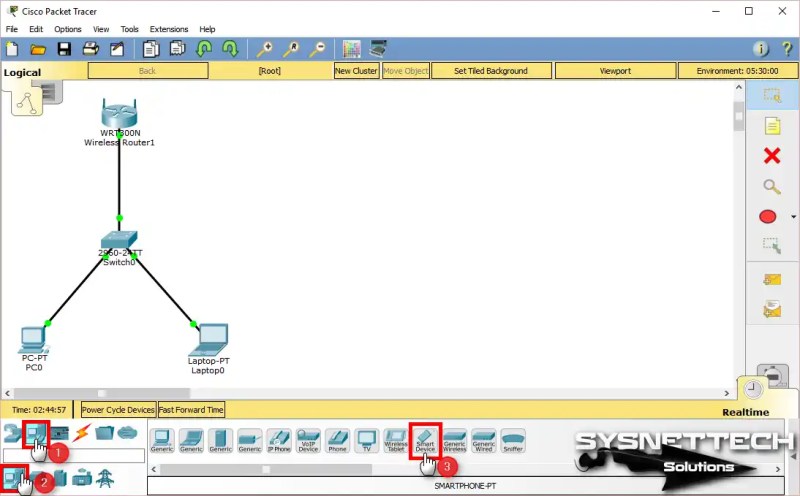This screenshot has height=496, width=800.
Task: Pick the Wireless Tablet device
Action: tap(396, 440)
